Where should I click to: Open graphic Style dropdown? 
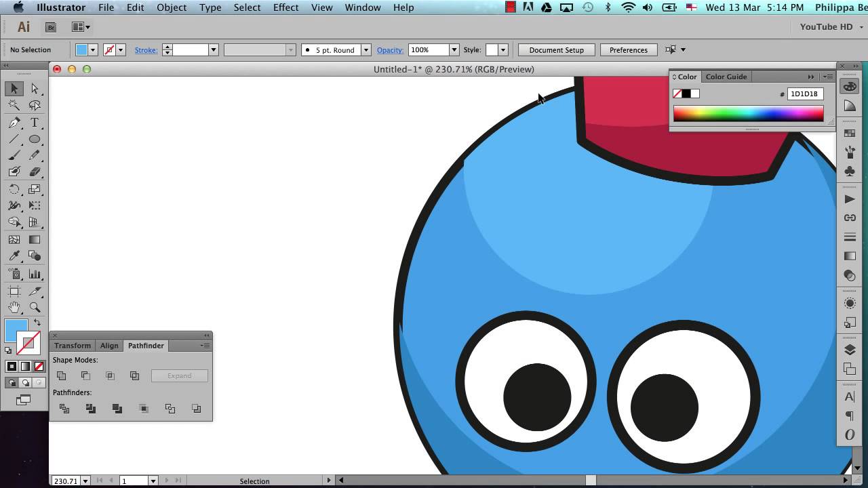click(503, 50)
